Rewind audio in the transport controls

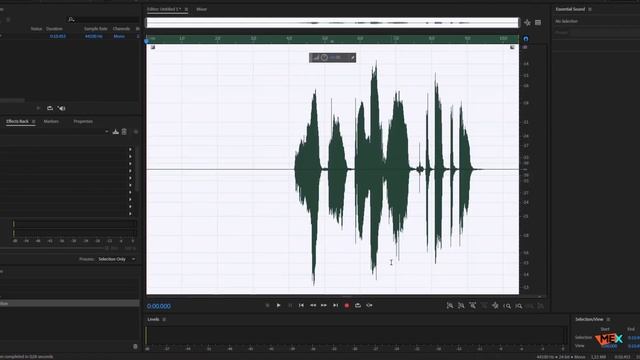click(313, 305)
